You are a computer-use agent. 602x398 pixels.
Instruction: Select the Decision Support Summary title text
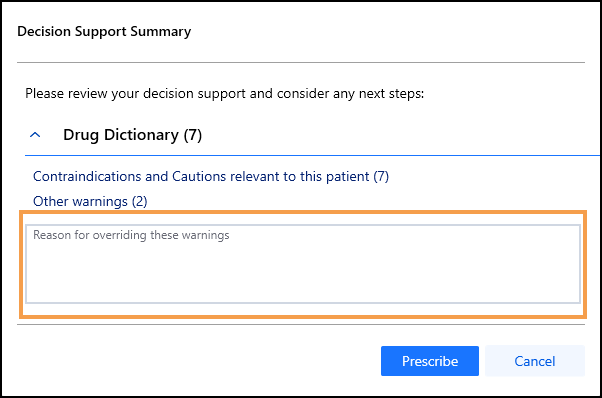click(104, 31)
